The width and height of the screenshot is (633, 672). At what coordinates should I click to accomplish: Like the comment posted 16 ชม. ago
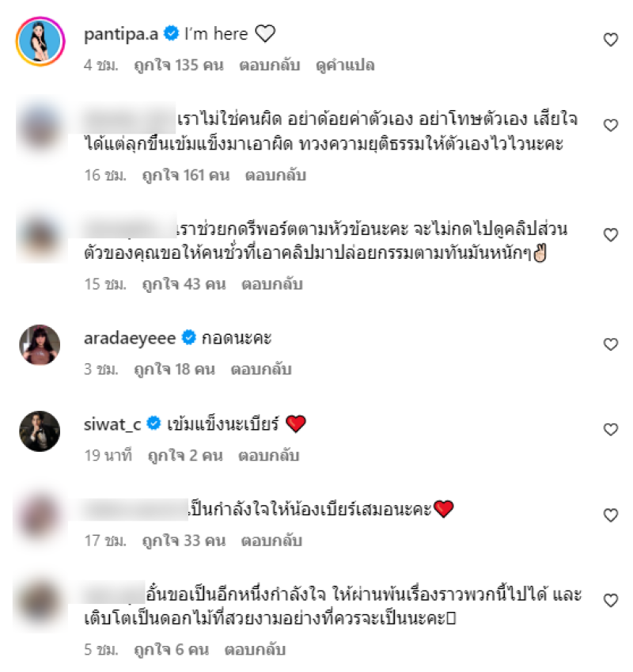[610, 126]
